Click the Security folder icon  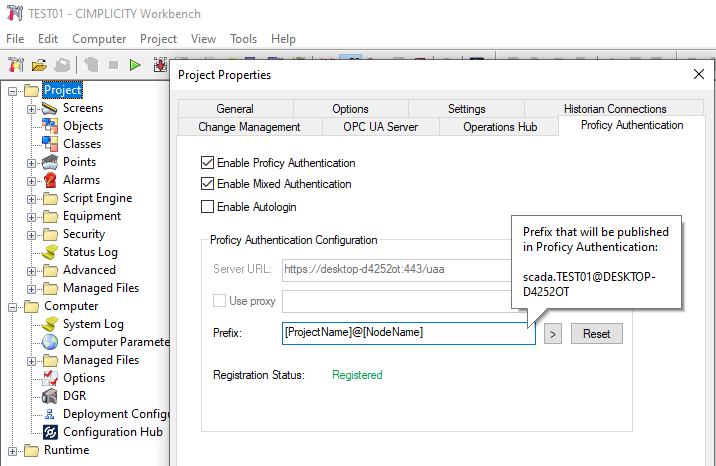click(x=50, y=235)
